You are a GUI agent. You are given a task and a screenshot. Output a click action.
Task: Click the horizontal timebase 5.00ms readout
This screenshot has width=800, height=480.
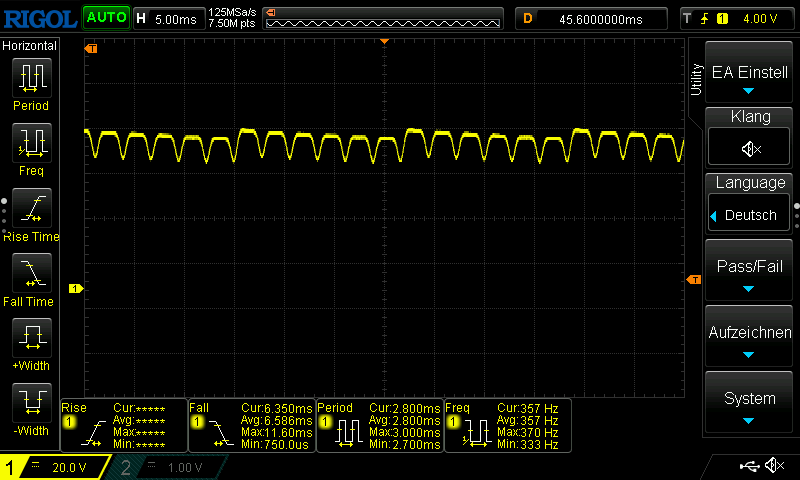(x=167, y=18)
